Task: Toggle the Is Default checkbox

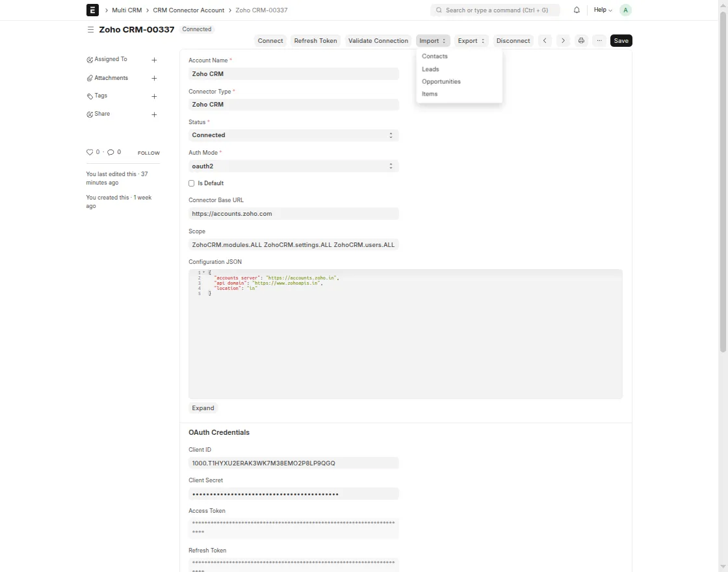Action: (x=191, y=183)
